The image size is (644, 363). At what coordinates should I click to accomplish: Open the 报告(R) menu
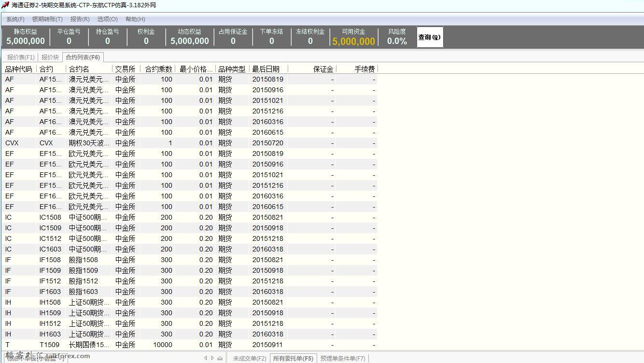(x=80, y=19)
